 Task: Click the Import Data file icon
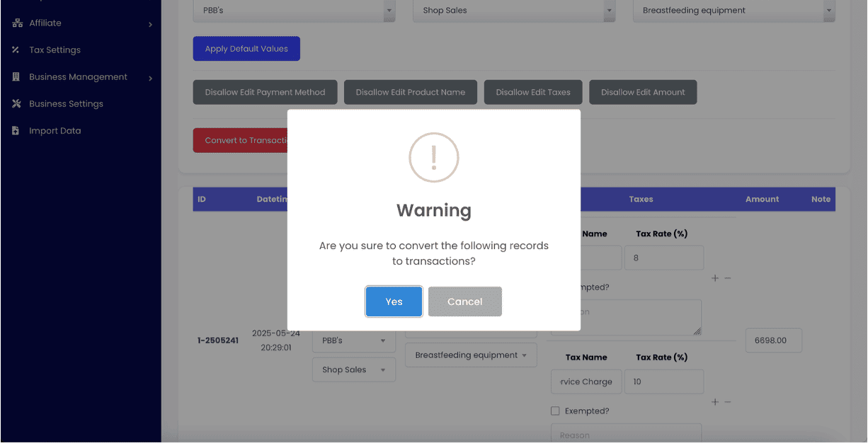click(x=16, y=131)
